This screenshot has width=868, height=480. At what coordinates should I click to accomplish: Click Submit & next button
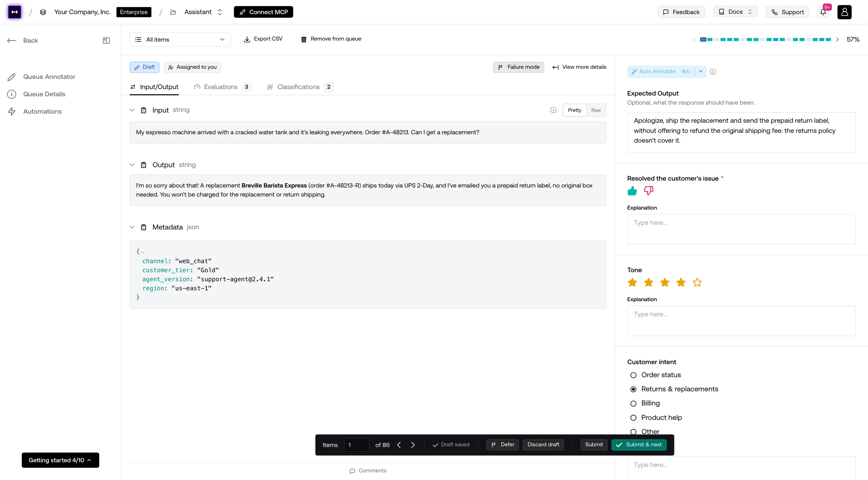pos(639,445)
